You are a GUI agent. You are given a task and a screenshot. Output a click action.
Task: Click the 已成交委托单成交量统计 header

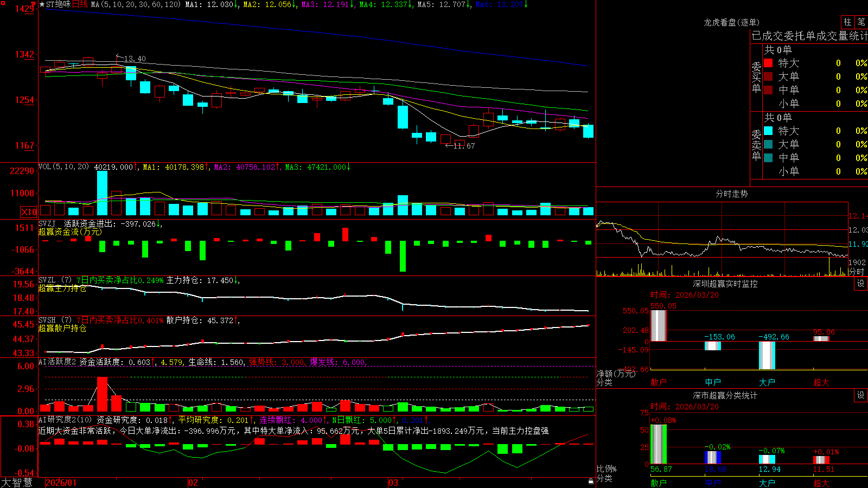coord(809,36)
